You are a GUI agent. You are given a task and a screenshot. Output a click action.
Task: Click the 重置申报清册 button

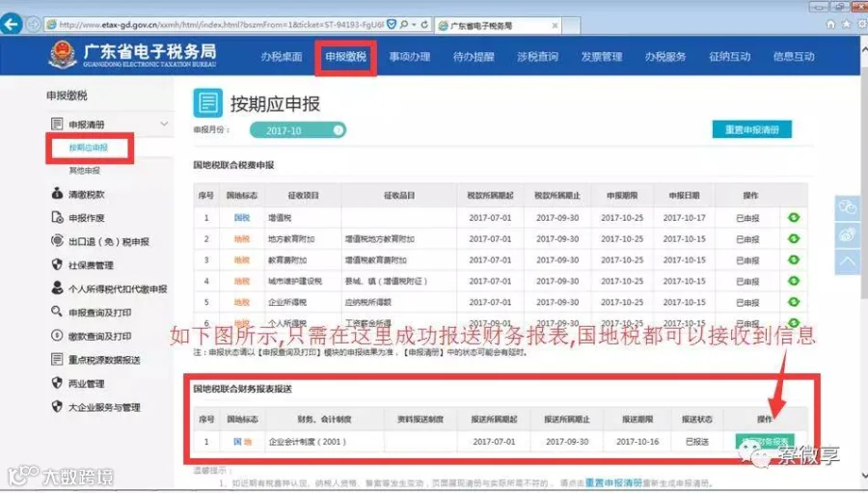coord(751,129)
